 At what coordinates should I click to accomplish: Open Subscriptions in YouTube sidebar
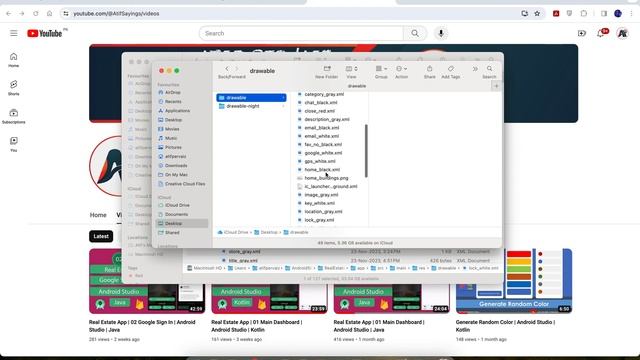(x=13, y=116)
